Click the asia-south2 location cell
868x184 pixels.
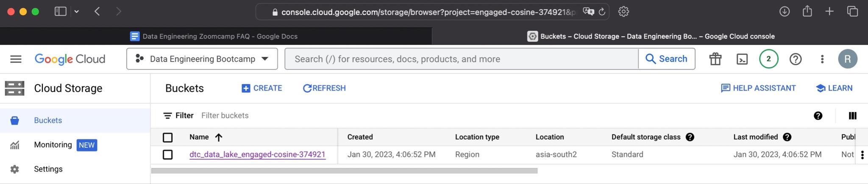[556, 154]
